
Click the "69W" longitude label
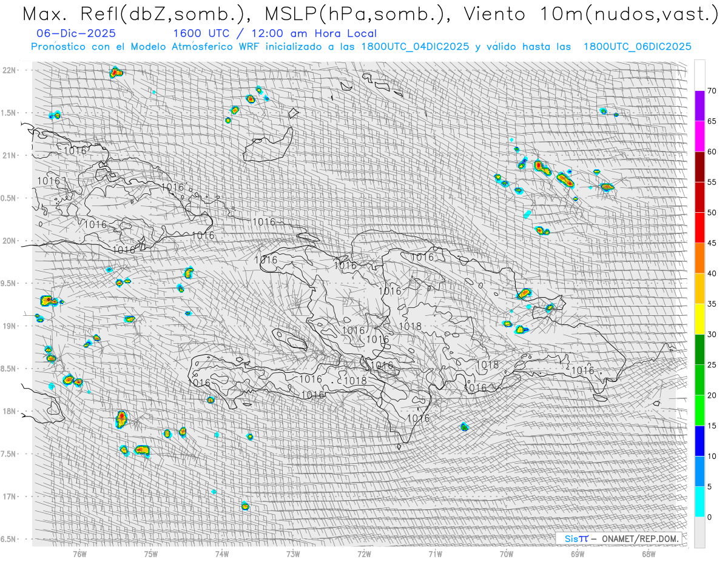click(577, 553)
